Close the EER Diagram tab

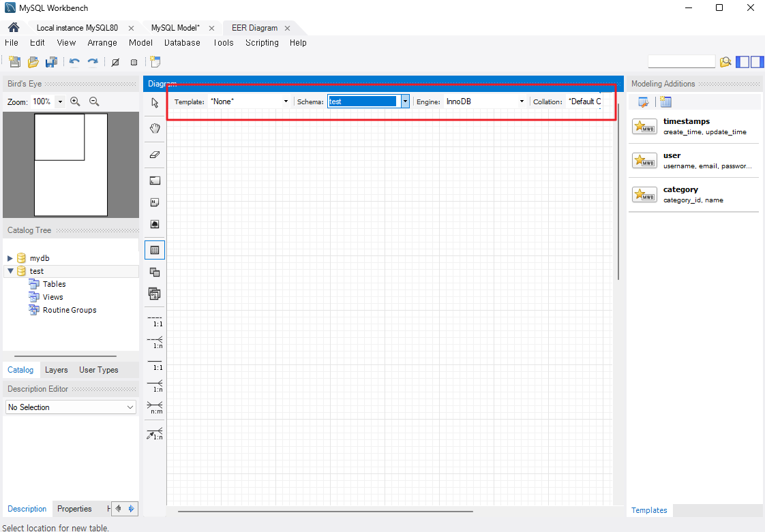coord(287,29)
